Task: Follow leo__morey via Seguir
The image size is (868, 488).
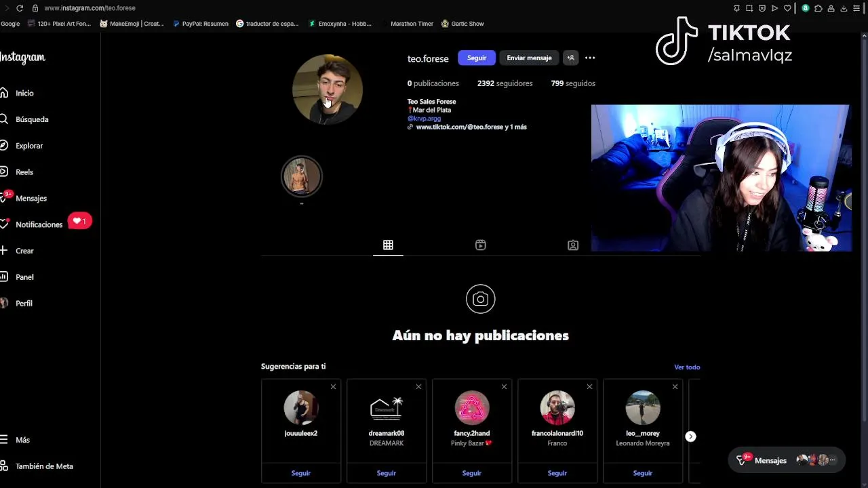Action: point(643,473)
